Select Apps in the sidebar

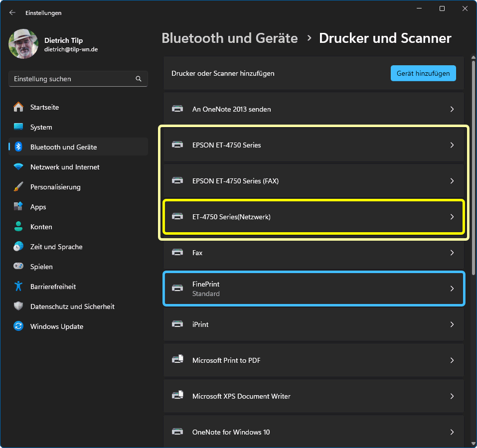pos(38,207)
